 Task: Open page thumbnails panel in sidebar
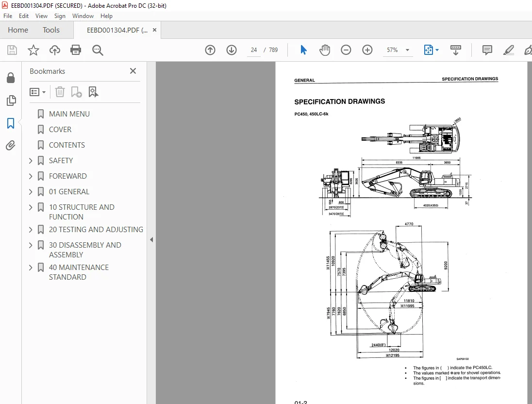point(11,101)
